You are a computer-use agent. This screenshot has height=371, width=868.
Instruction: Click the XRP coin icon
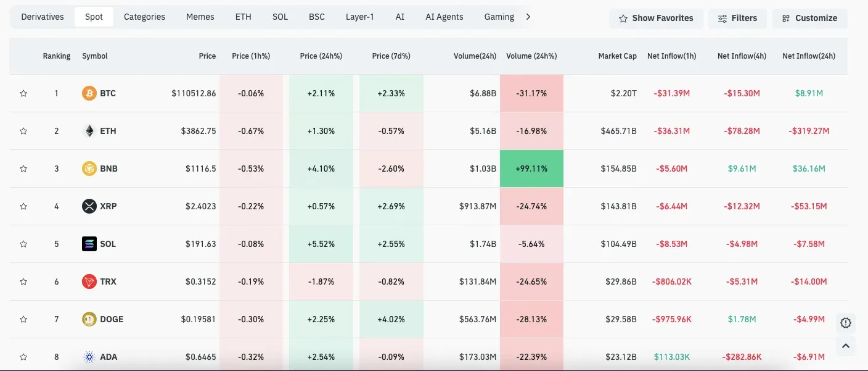tap(89, 206)
